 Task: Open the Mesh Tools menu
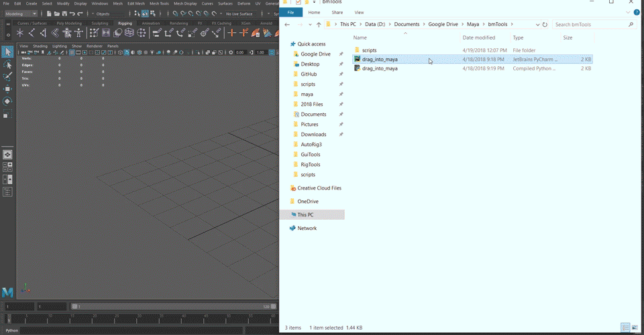click(159, 3)
